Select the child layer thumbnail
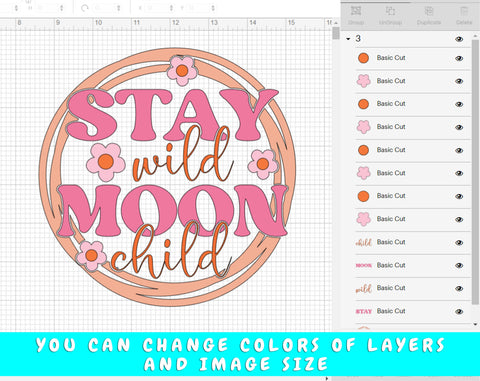The height and width of the screenshot is (381, 480). click(x=363, y=242)
